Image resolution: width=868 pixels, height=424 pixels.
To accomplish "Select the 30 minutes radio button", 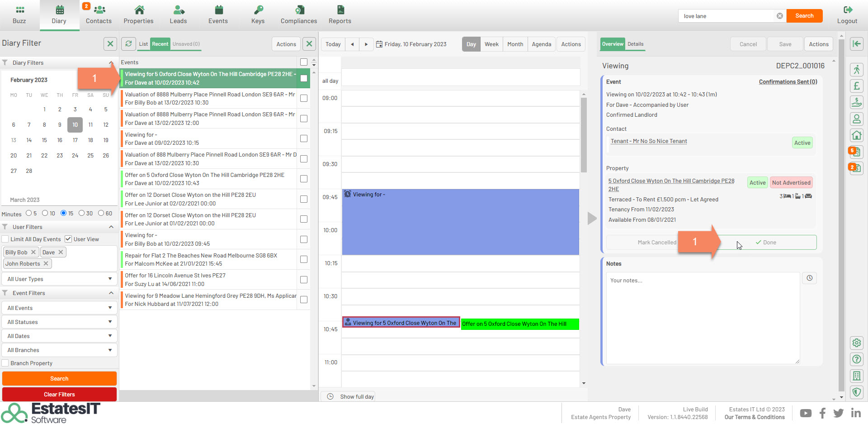I will pos(82,213).
